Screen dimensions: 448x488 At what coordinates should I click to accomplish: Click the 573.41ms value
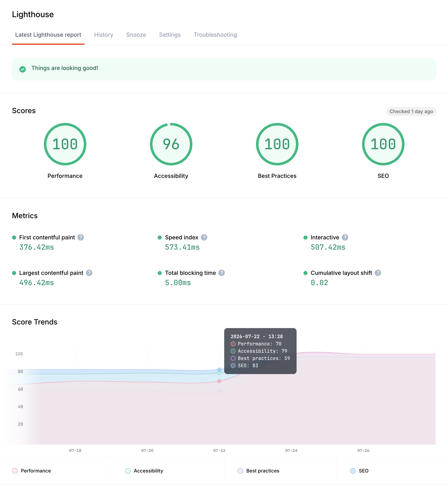(x=182, y=247)
